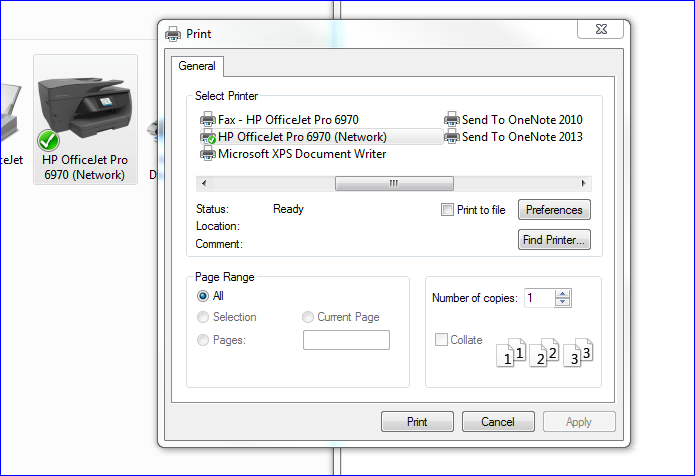Click Find Printer... button

coord(554,240)
